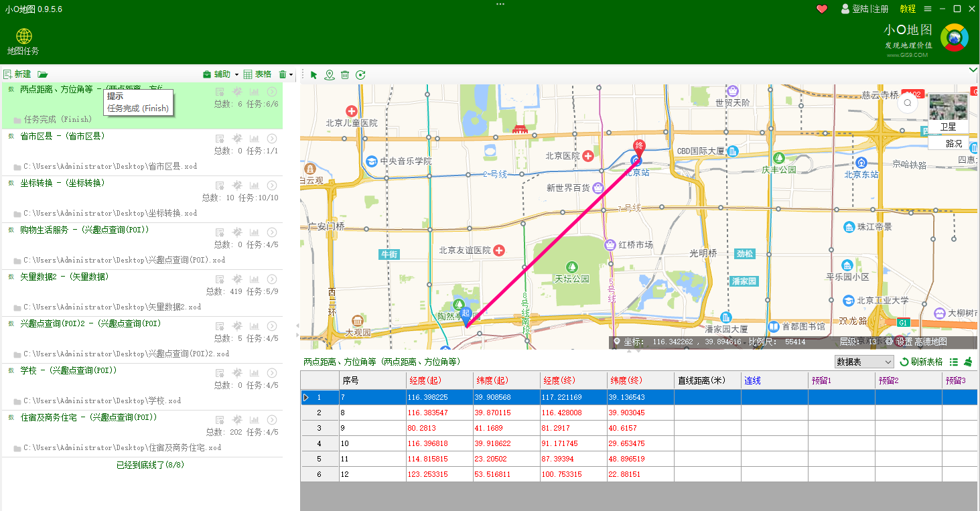Click the 设置 gear on map status bar
Screen dimensions: 980x511
click(890, 342)
